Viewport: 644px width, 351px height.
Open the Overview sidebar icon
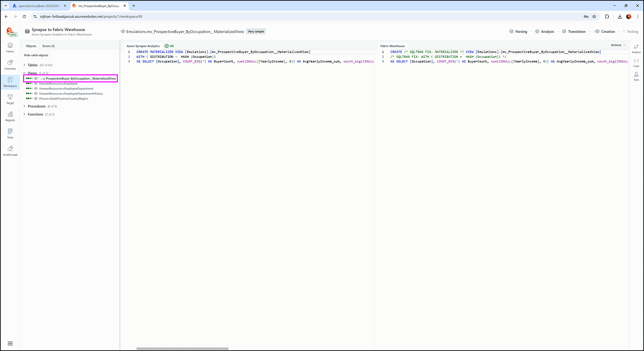[x=10, y=65]
